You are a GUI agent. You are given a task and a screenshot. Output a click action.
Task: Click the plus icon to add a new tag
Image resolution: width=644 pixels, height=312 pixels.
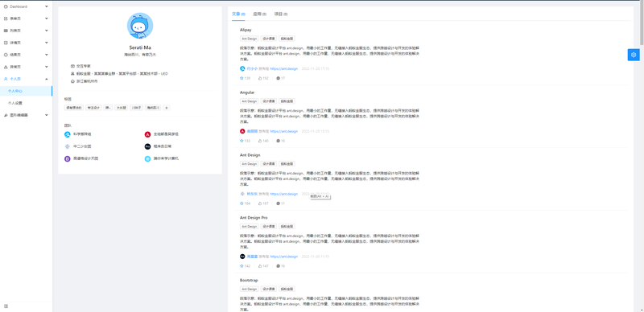167,108
